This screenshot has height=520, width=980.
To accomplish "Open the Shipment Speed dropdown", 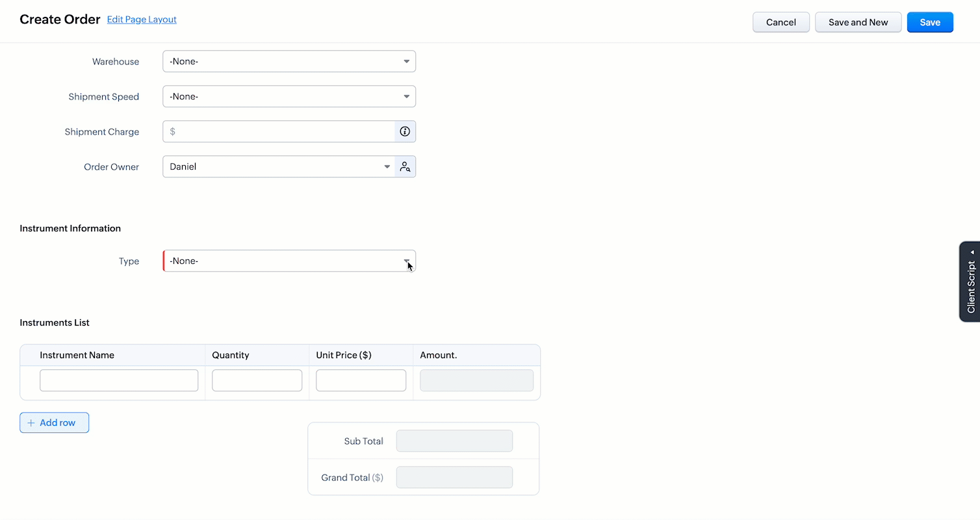I will pyautogui.click(x=289, y=97).
